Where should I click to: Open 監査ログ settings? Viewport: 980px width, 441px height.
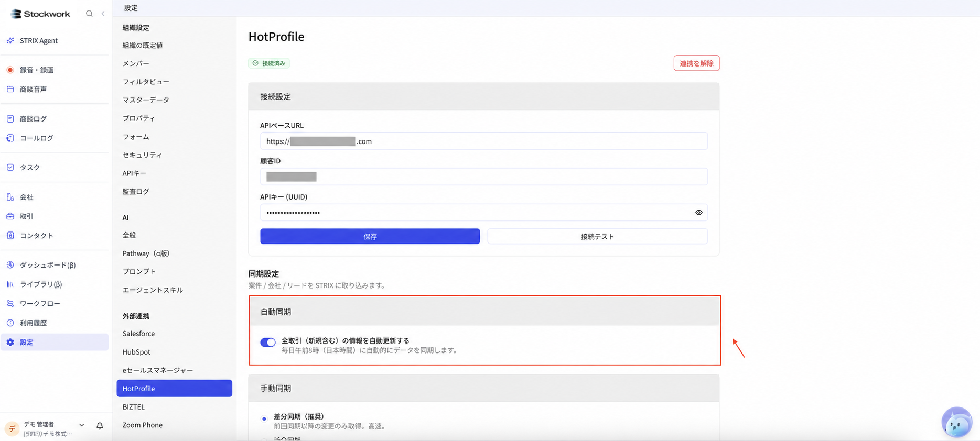tap(136, 192)
